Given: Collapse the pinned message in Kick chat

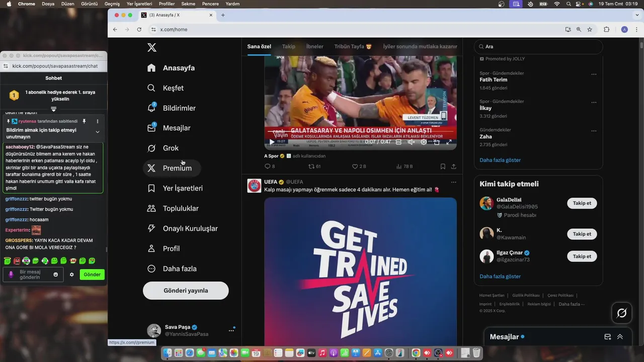Looking at the screenshot, I should pos(98,132).
